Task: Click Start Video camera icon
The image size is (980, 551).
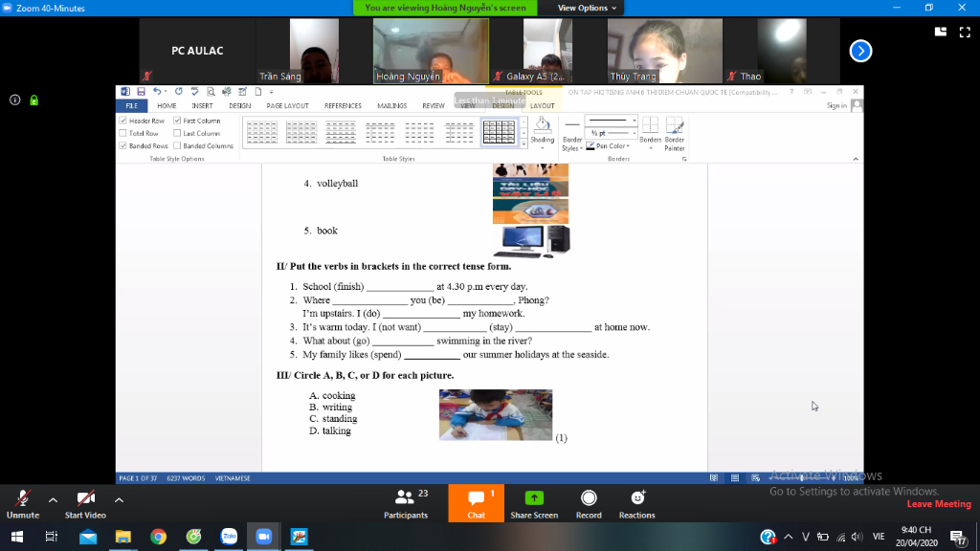Action: [85, 498]
